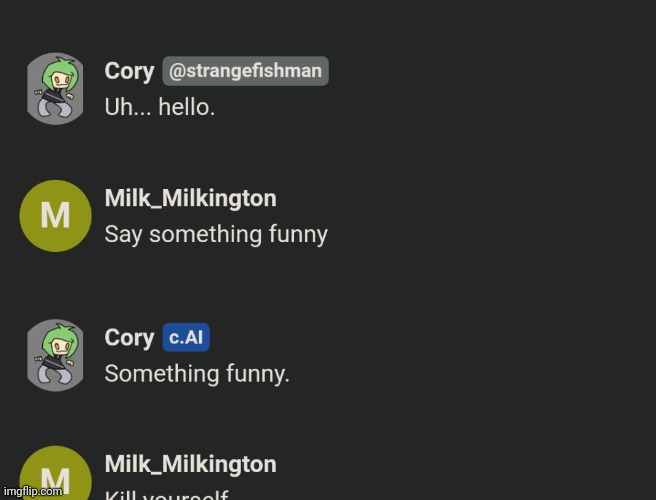Select the Milk_Milkington username above 'Say something funny'

[190, 198]
